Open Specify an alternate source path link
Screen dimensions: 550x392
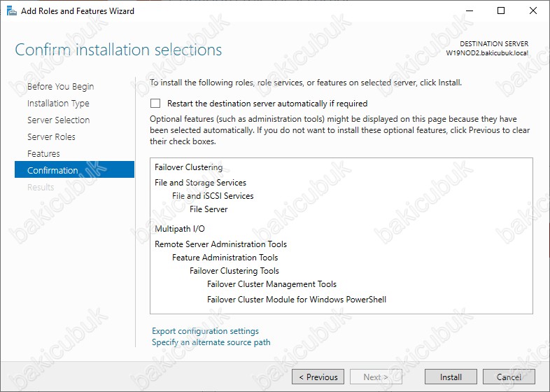pos(211,342)
